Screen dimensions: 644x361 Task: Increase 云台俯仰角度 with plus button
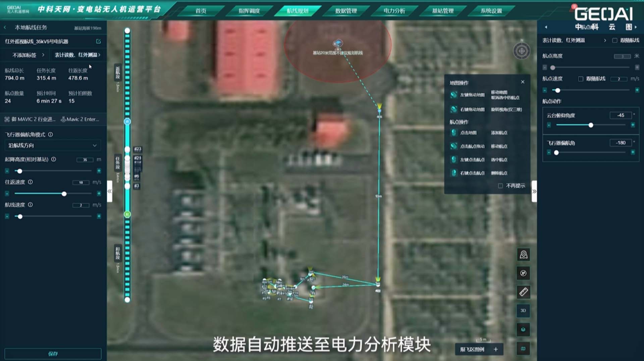tap(633, 125)
